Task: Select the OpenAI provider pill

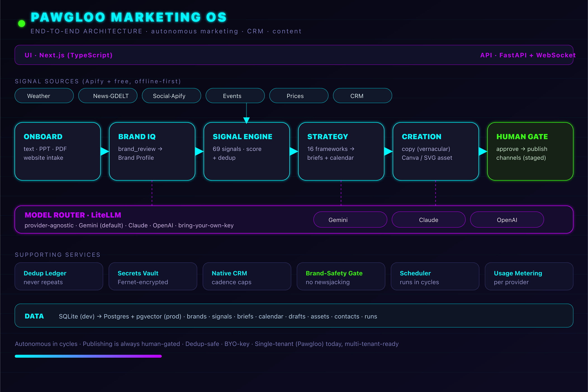Action: pos(507,220)
